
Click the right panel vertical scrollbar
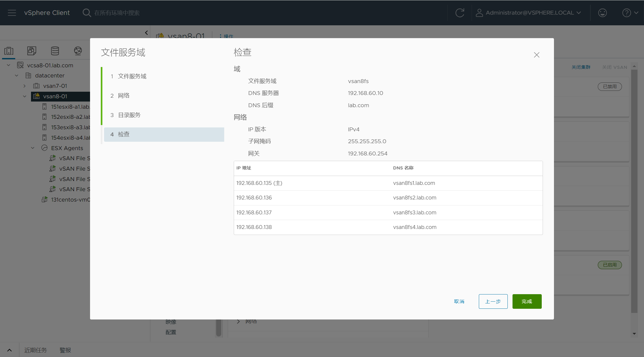[634, 191]
